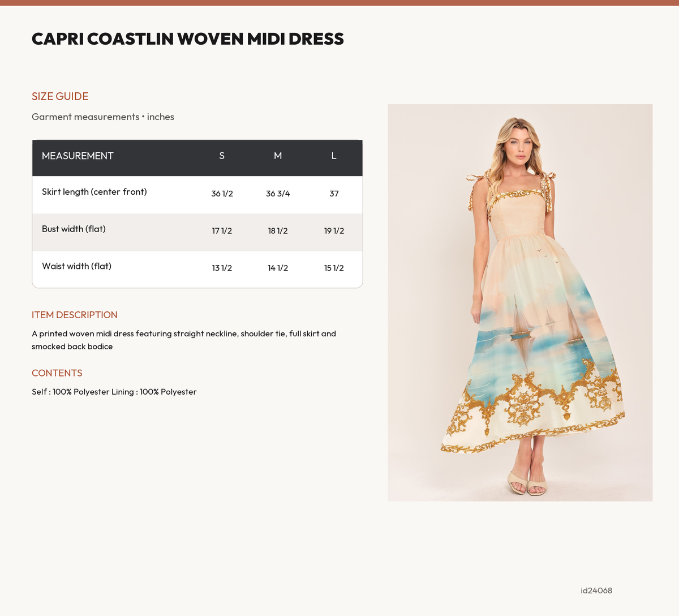Click the 19 1/2 bust width value
The width and height of the screenshot is (679, 616).
click(334, 231)
